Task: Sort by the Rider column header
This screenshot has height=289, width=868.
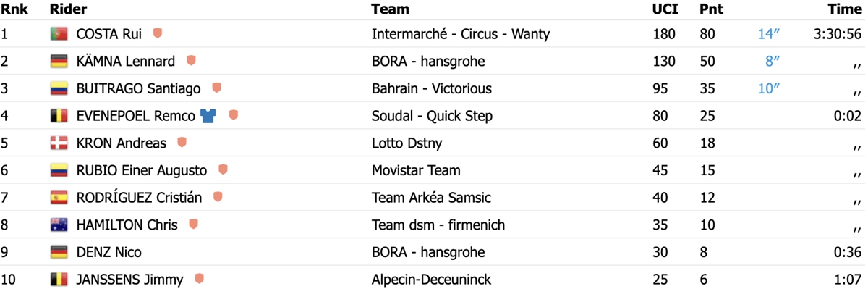Action: coord(69,9)
